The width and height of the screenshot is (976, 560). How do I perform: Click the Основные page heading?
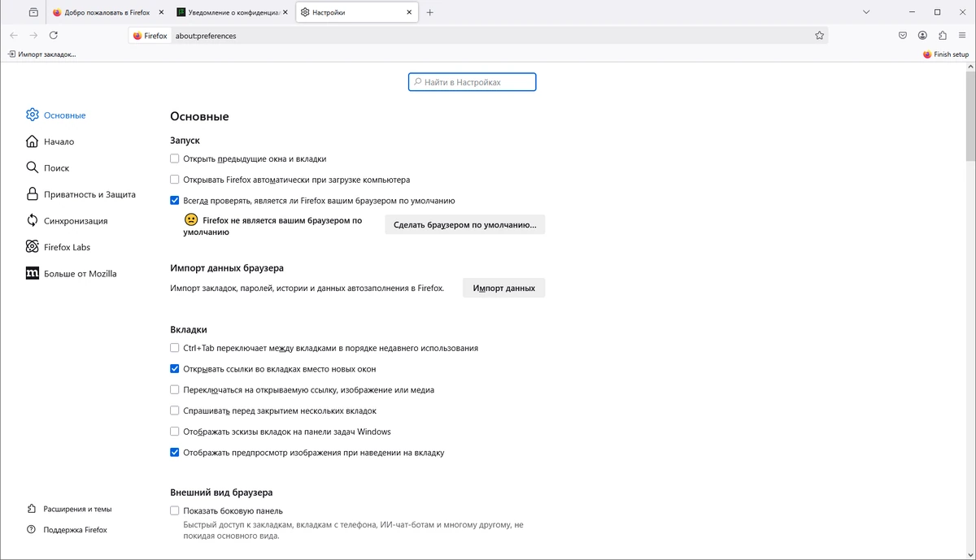[199, 116]
